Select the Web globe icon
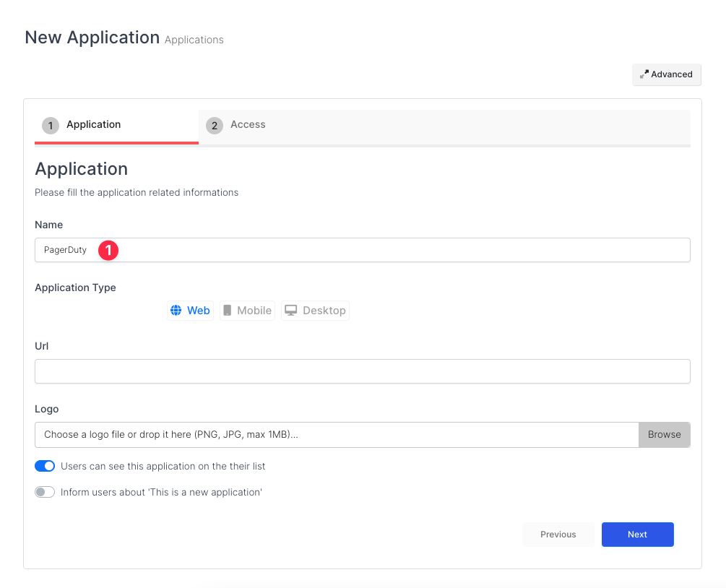Viewport: 726px width, 588px height. click(x=176, y=311)
